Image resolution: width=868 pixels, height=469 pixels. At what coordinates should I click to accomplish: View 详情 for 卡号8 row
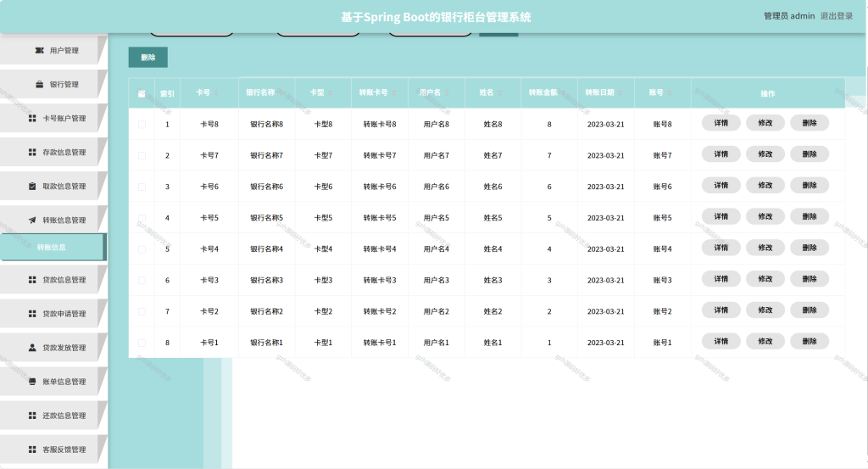tap(721, 123)
